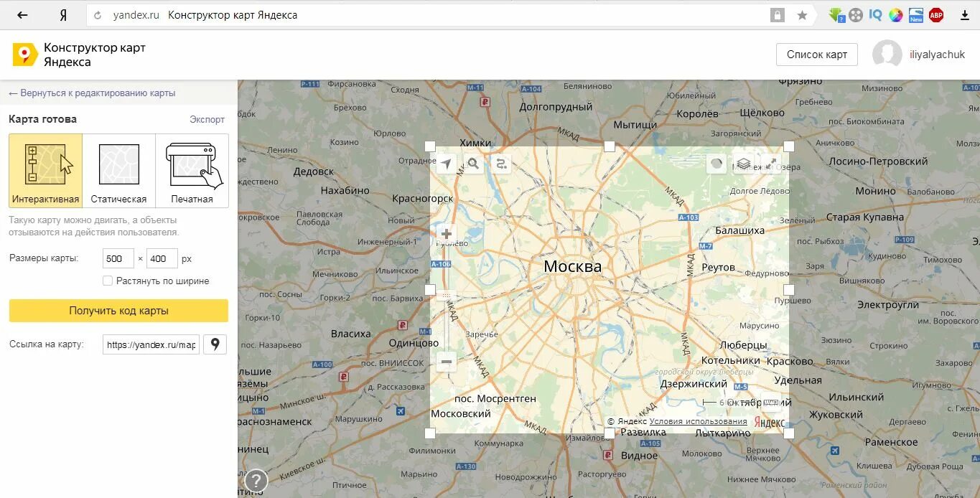
Task: Toggle the traffic layer control
Action: [716, 164]
